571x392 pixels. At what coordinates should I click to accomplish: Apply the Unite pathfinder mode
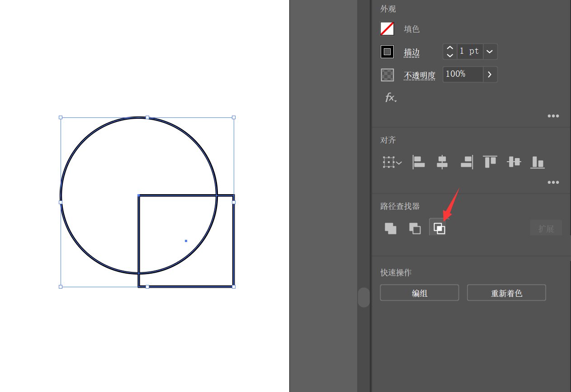[391, 229]
